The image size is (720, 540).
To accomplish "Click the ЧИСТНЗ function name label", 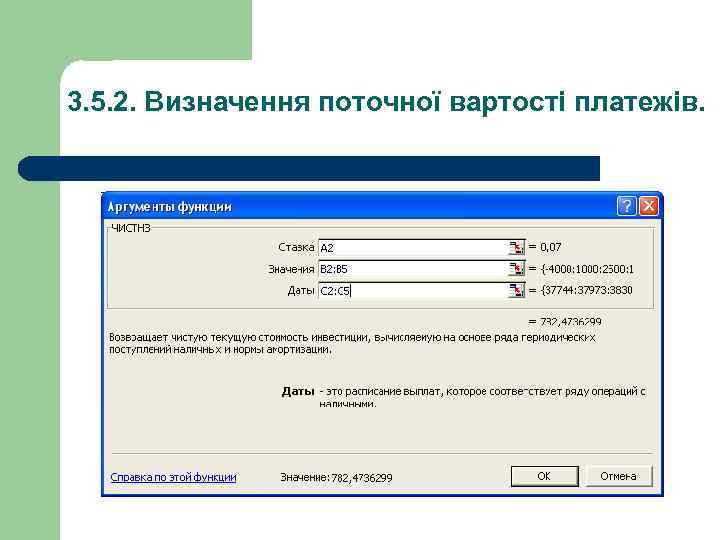I will (131, 228).
